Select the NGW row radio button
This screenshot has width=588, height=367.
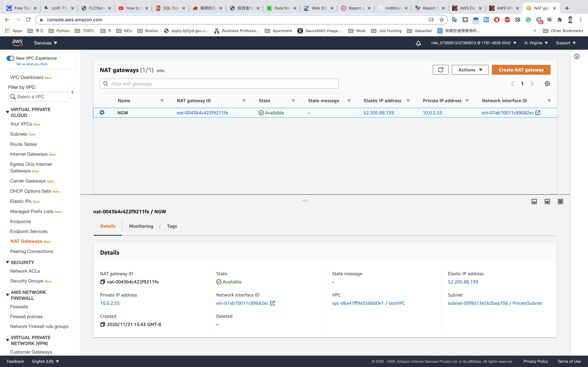pos(102,112)
